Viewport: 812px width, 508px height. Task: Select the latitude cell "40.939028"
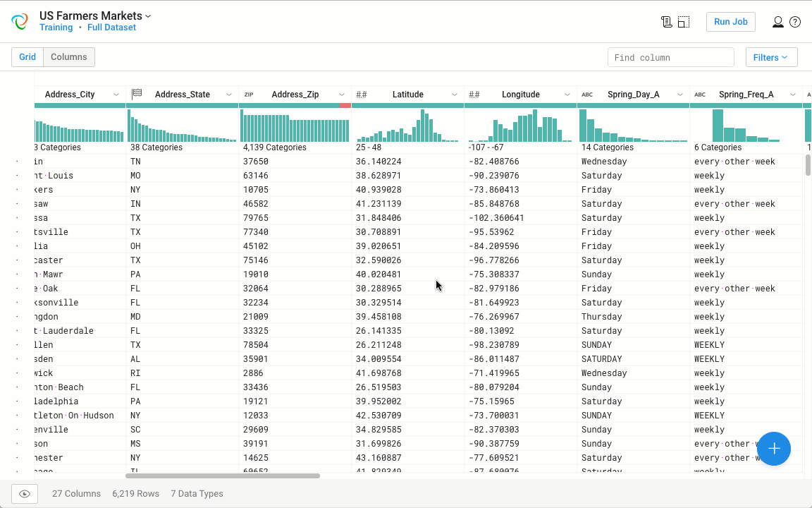click(379, 190)
